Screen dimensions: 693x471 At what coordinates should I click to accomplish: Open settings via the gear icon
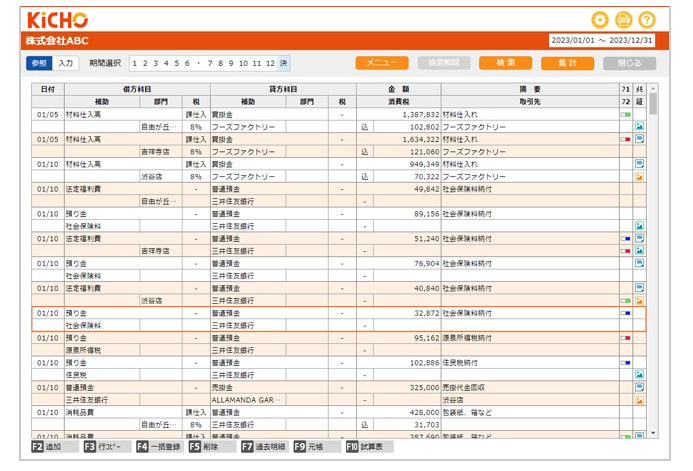(x=599, y=19)
